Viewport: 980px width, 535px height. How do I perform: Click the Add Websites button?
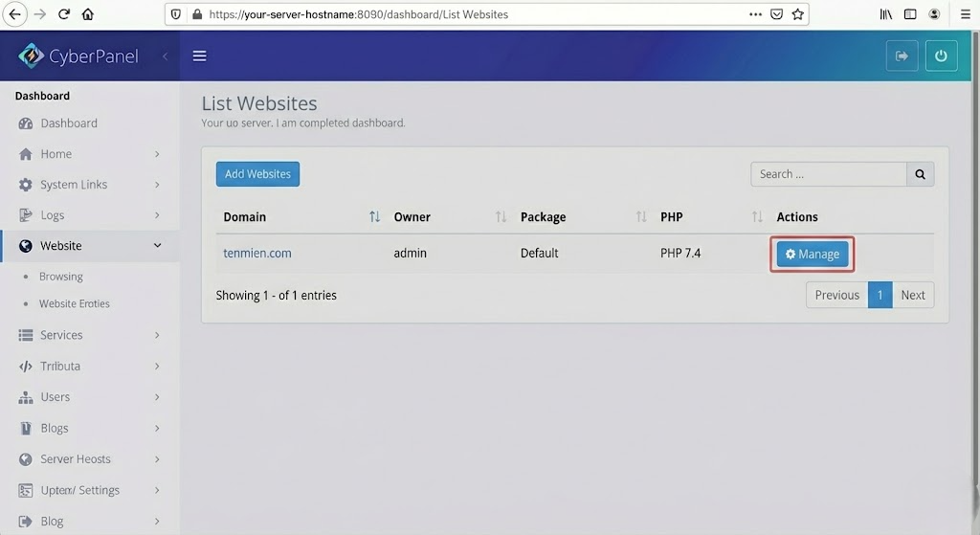point(257,174)
